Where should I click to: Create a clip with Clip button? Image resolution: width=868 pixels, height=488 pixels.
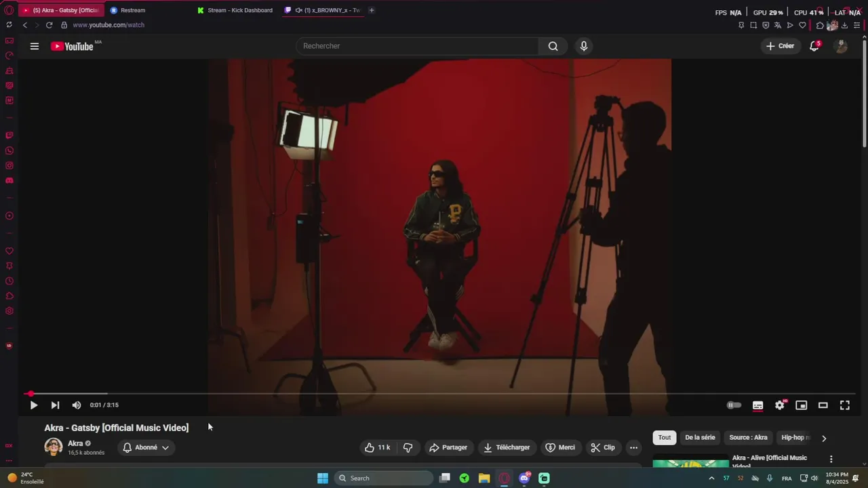click(x=603, y=447)
